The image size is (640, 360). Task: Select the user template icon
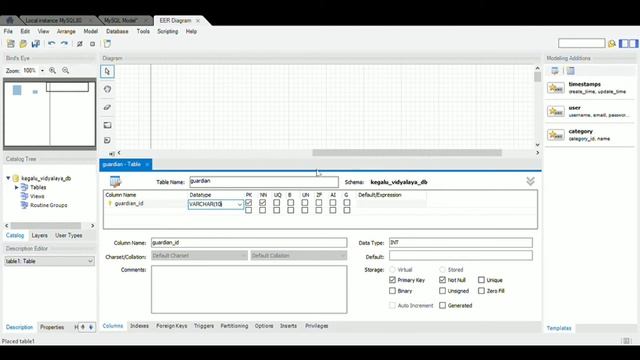556,111
